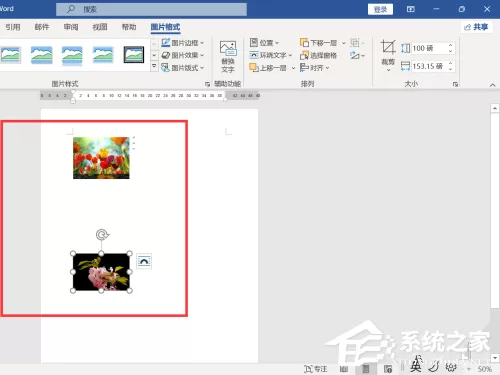Click the rotation handle above the selected picture
The height and width of the screenshot is (375, 500).
coord(102,235)
